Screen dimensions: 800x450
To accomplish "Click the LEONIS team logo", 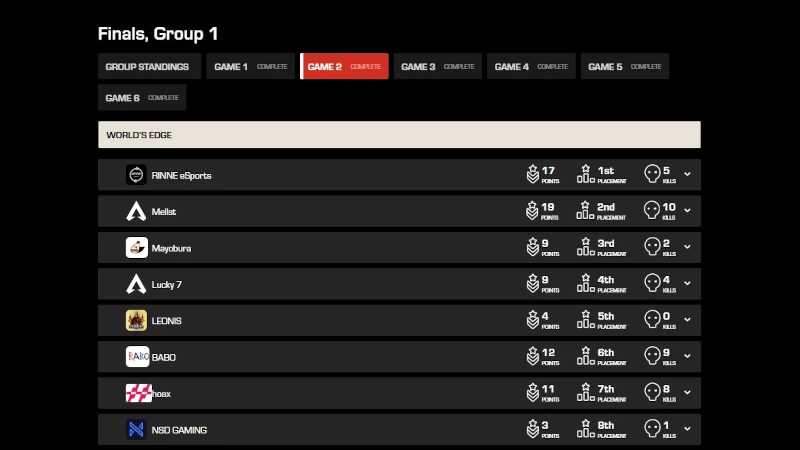I will (x=136, y=320).
